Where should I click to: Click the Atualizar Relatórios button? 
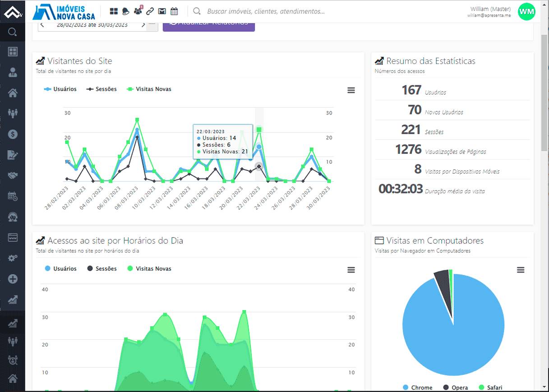(209, 24)
